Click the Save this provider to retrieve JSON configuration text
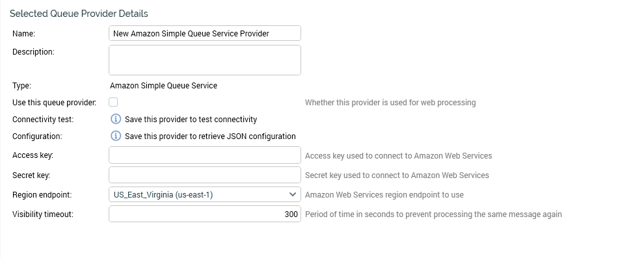Screen dimensions: 644x258 (210, 136)
